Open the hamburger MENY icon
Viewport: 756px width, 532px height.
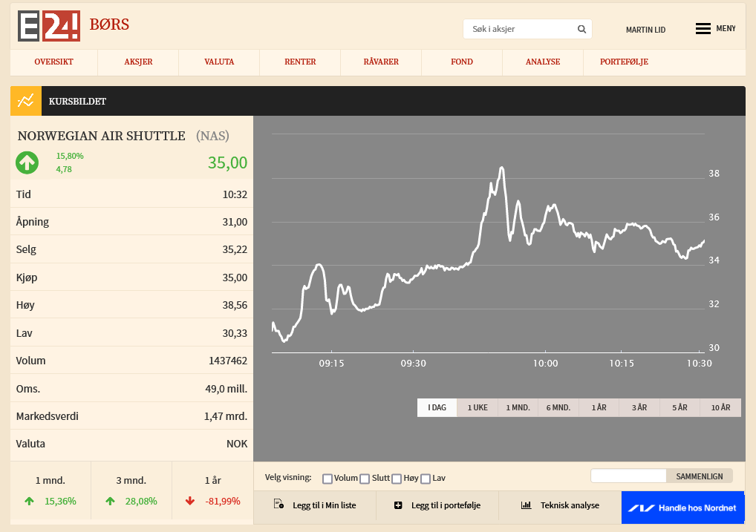point(703,28)
